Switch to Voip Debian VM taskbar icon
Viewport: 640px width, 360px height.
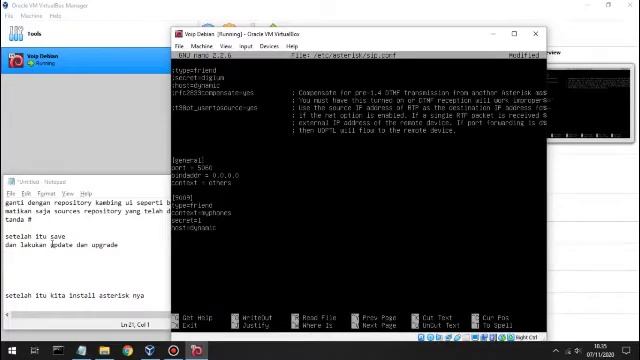tap(197, 351)
